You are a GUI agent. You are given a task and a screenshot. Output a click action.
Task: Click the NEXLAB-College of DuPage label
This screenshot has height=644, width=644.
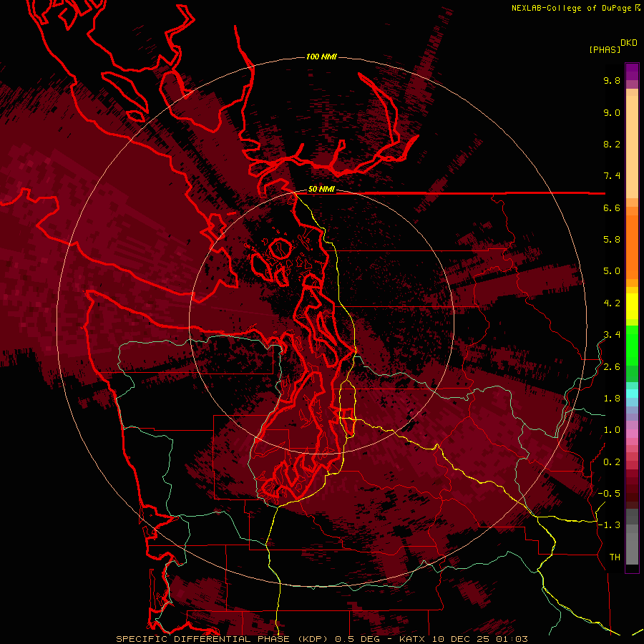click(x=571, y=8)
